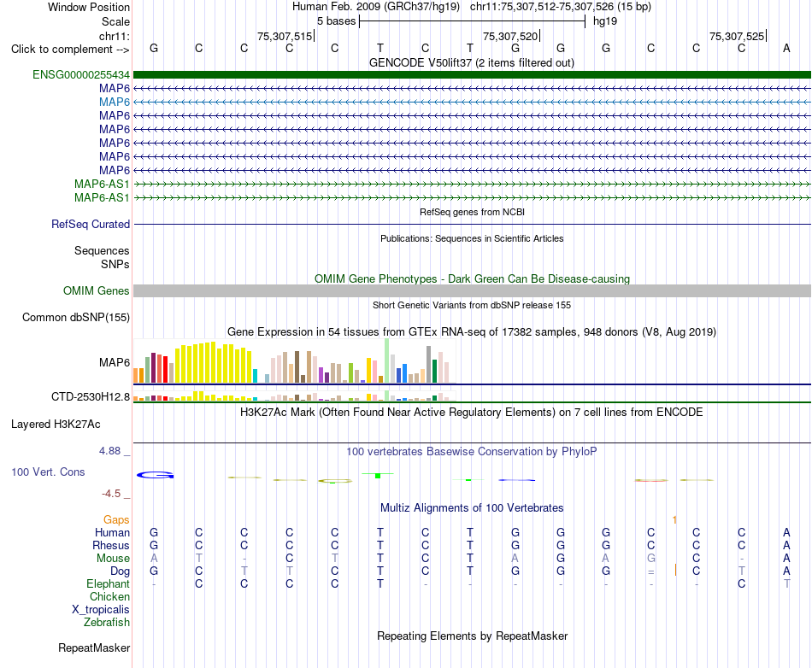Image resolution: width=812 pixels, height=668 pixels.
Task: Open GTEx Gene Expression track title
Action: tap(472, 332)
